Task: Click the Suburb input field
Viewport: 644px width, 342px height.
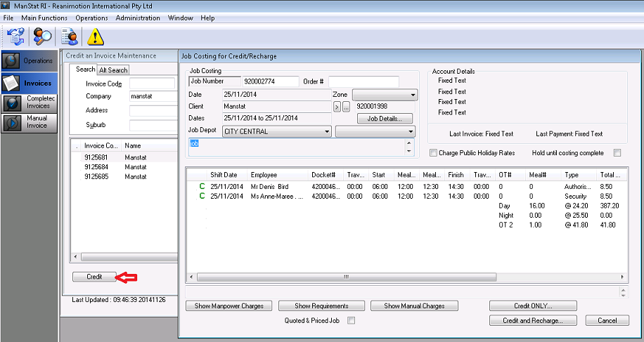Action: point(153,125)
